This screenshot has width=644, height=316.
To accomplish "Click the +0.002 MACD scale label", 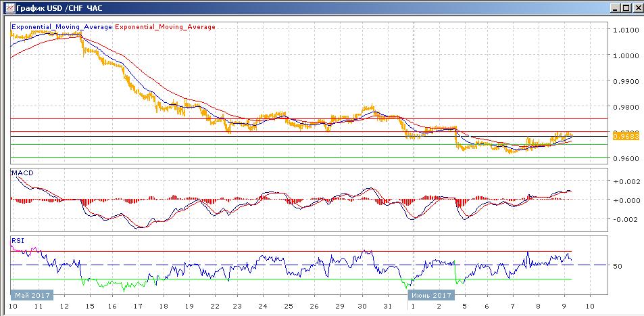I will point(626,181).
